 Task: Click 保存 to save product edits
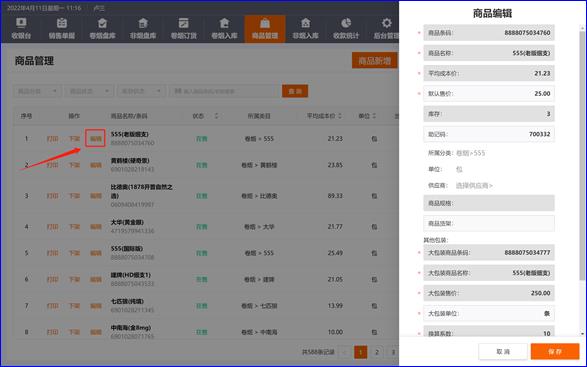(x=555, y=352)
